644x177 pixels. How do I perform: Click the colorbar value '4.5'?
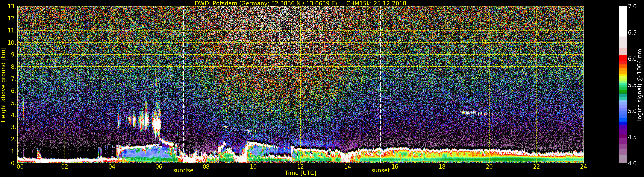tap(632, 137)
